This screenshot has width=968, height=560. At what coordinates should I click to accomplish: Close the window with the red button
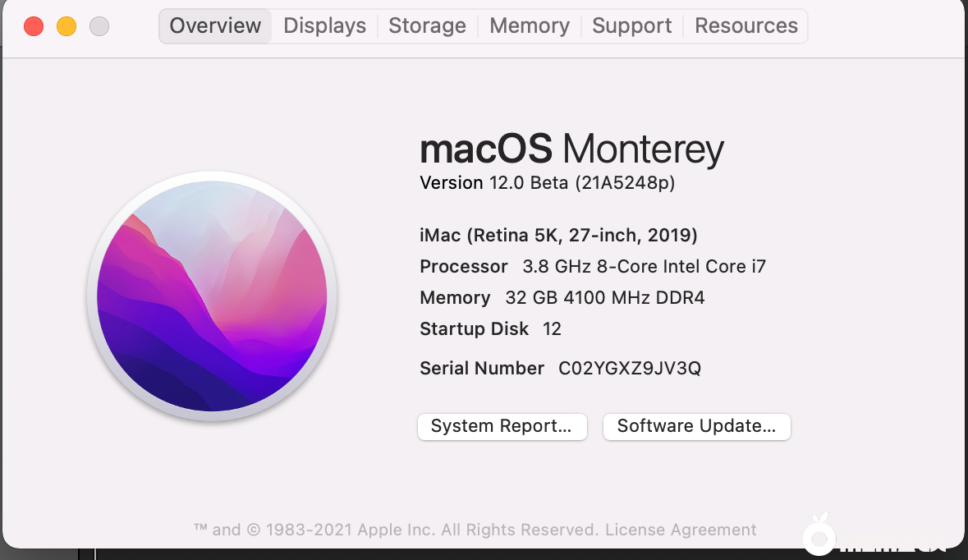click(x=34, y=26)
